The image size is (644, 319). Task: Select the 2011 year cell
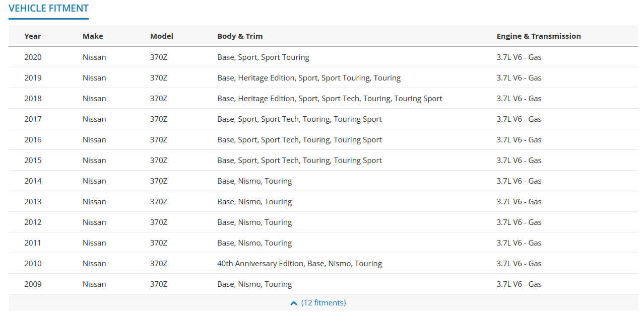pyautogui.click(x=33, y=243)
